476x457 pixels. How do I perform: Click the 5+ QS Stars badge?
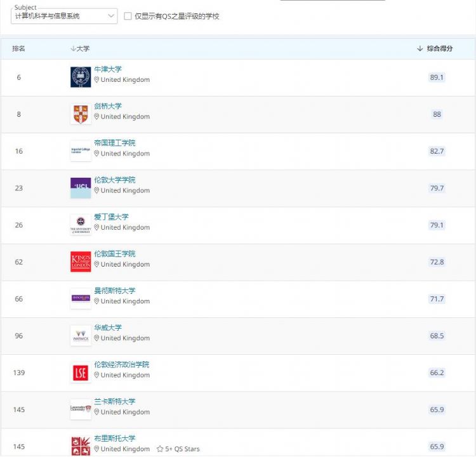click(x=178, y=449)
